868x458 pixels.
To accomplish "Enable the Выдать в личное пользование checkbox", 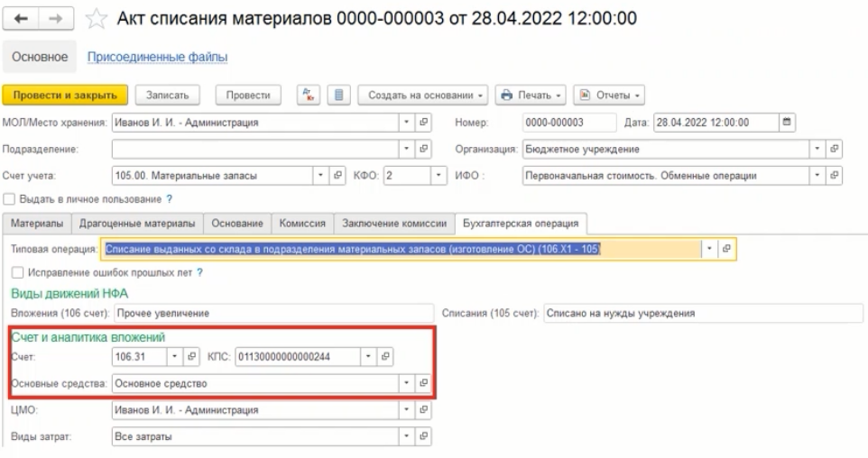I will pyautogui.click(x=9, y=197).
